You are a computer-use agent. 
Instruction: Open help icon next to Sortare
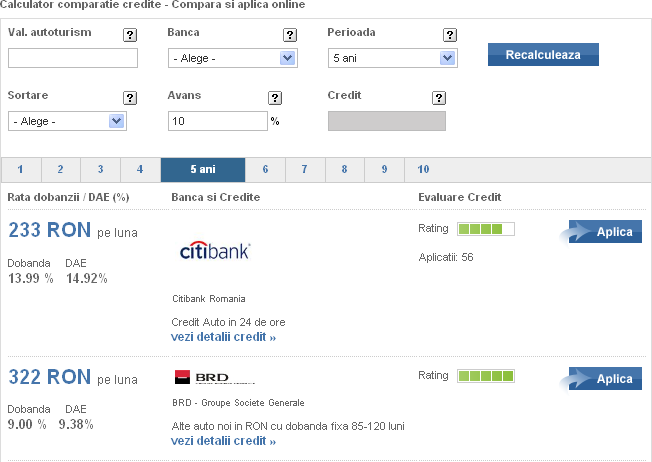pos(130,98)
